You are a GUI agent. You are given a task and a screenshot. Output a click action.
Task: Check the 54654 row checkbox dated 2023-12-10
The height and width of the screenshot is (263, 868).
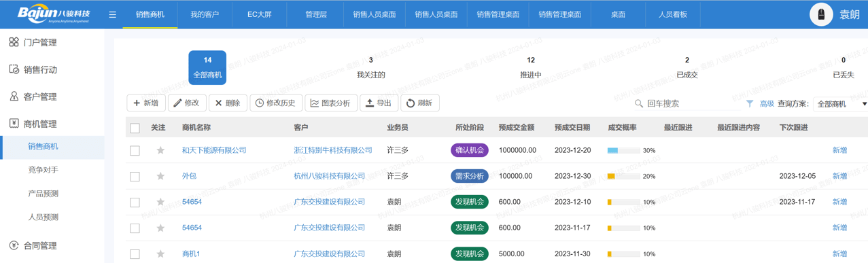pos(135,202)
